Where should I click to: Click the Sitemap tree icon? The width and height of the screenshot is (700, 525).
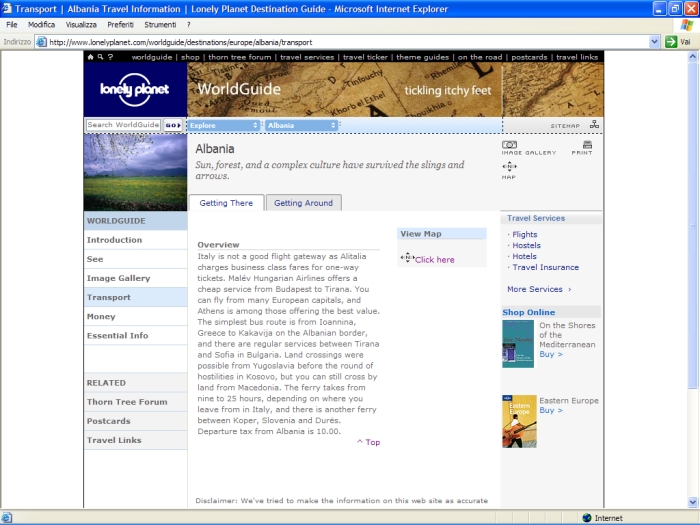click(x=594, y=125)
